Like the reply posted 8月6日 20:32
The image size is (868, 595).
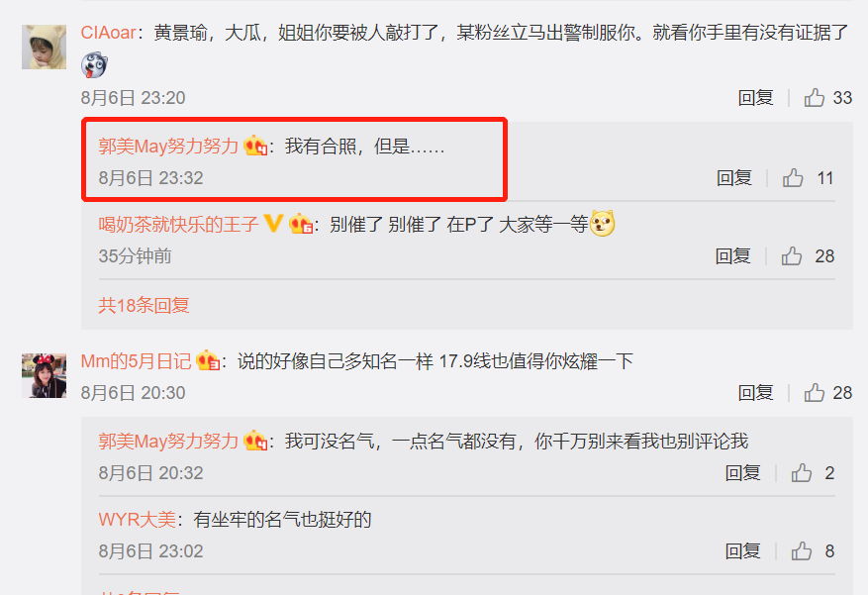[x=801, y=472]
